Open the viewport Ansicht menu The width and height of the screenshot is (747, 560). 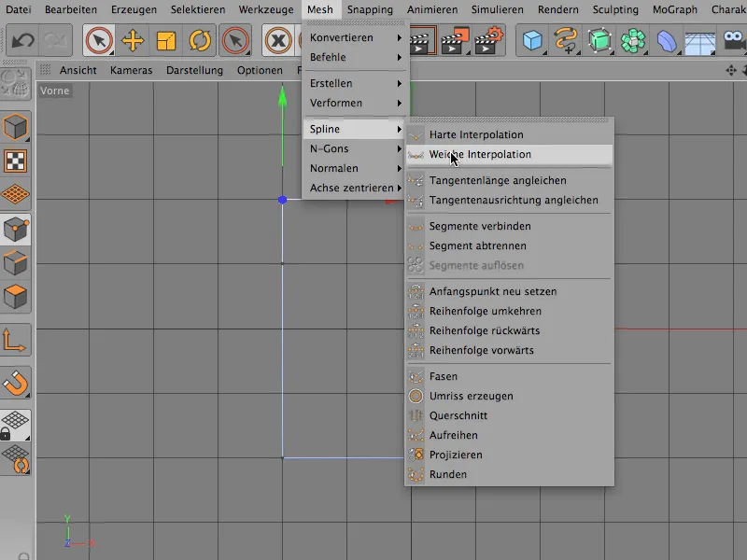pos(78,71)
